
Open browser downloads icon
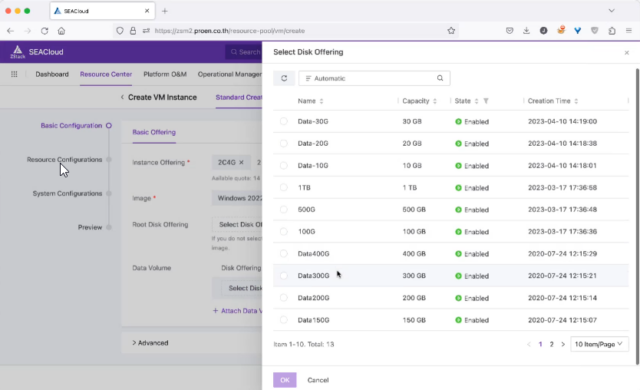(527, 31)
